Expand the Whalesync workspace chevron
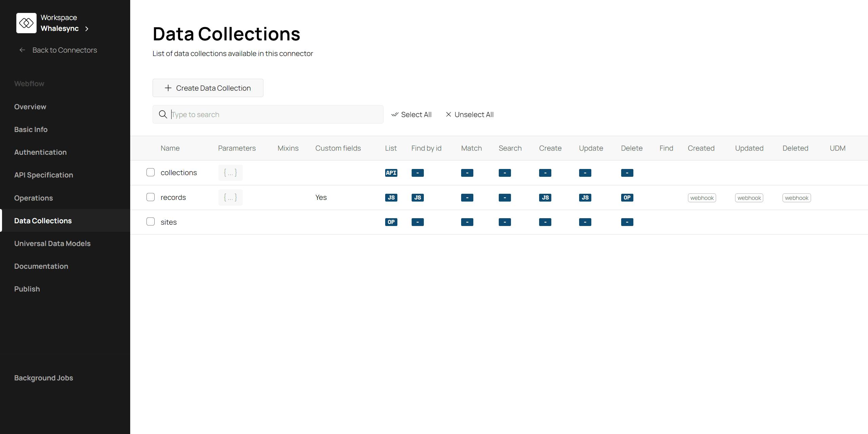Image resolution: width=868 pixels, height=434 pixels. click(87, 29)
